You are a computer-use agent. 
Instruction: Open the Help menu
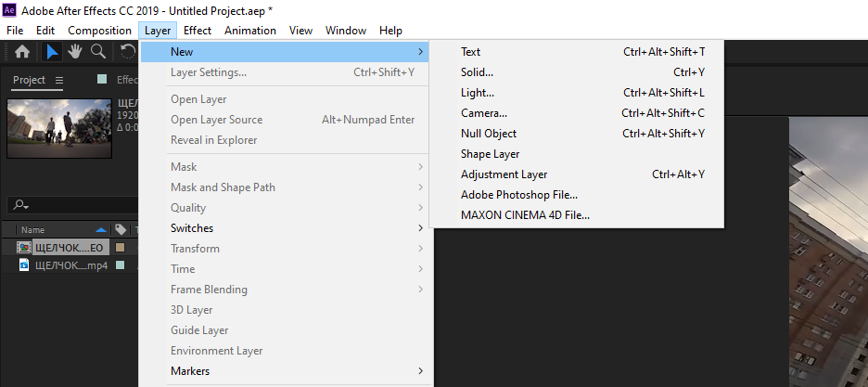390,31
